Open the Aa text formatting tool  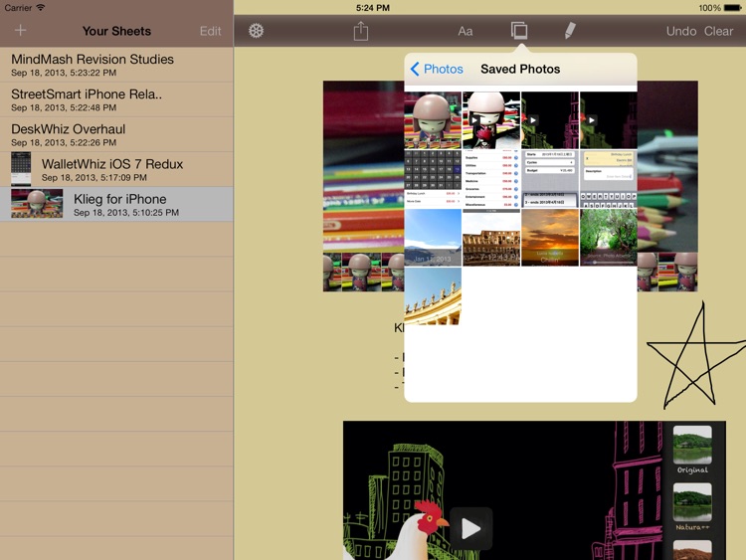coord(465,31)
